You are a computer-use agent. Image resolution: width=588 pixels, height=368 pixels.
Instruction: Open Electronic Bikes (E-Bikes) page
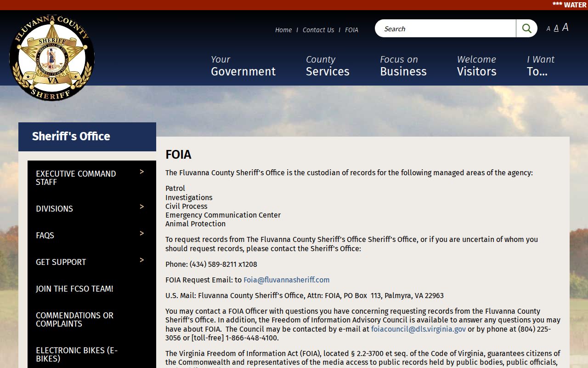pyautogui.click(x=77, y=355)
